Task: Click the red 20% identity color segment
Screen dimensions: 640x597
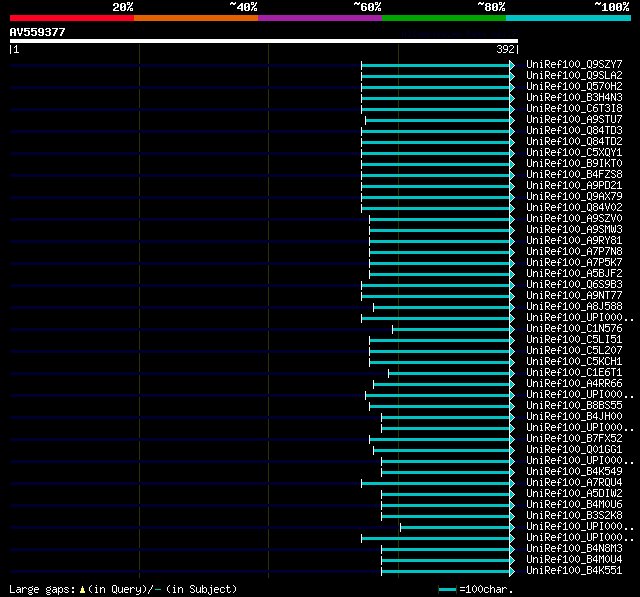Action: pos(72,18)
